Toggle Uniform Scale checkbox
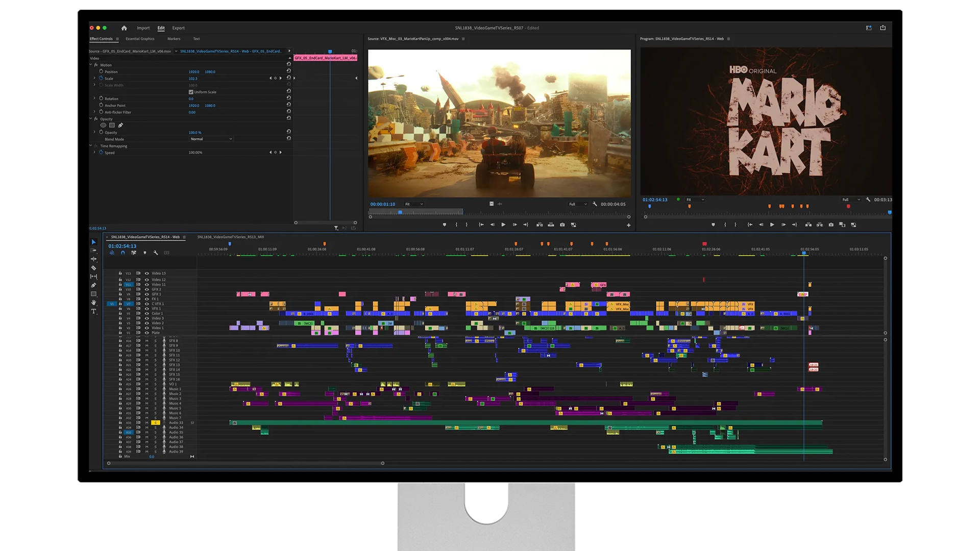This screenshot has width=980, height=551. tap(191, 92)
